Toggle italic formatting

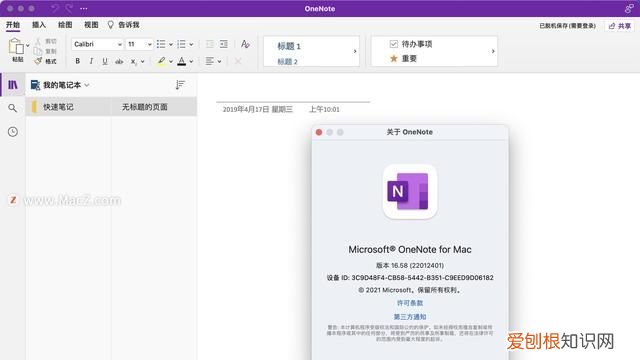click(91, 61)
